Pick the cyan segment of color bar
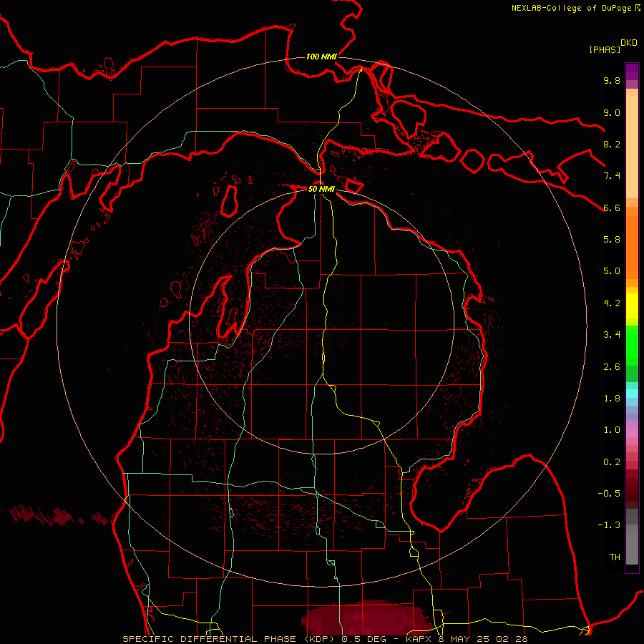 pyautogui.click(x=632, y=394)
